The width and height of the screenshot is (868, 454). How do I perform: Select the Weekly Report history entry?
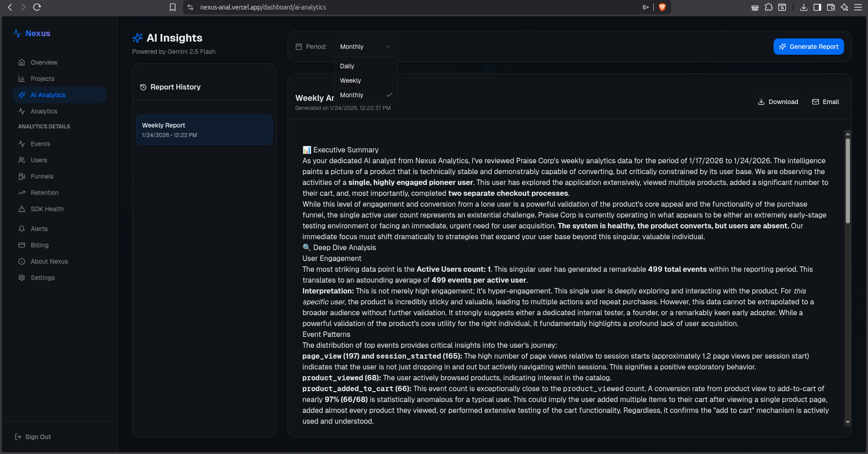click(204, 130)
